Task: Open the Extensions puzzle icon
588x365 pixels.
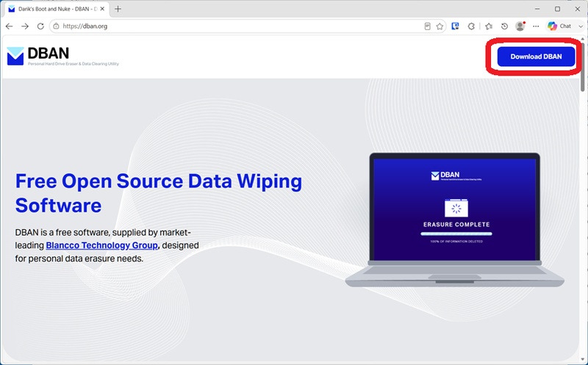Action: [x=471, y=26]
